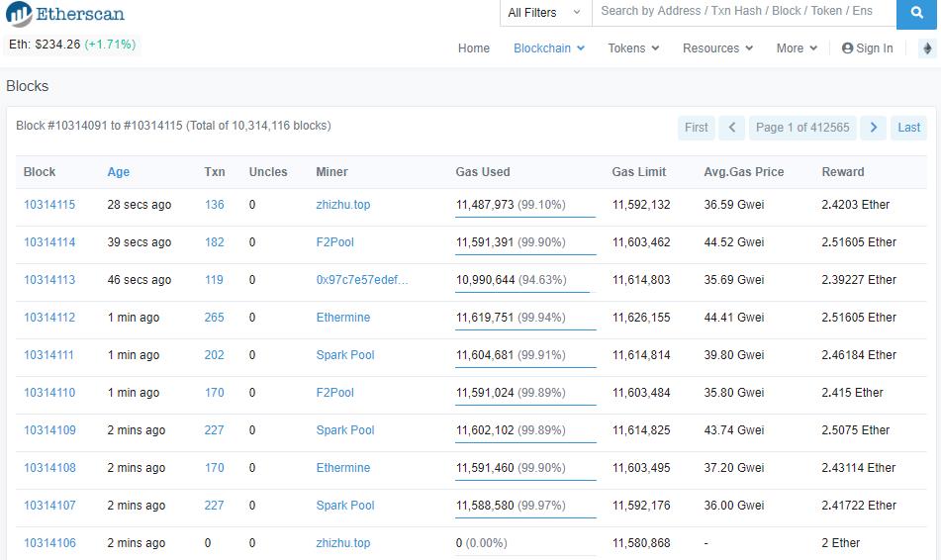Jump to the First page
The height and width of the screenshot is (560, 941).
click(x=697, y=128)
